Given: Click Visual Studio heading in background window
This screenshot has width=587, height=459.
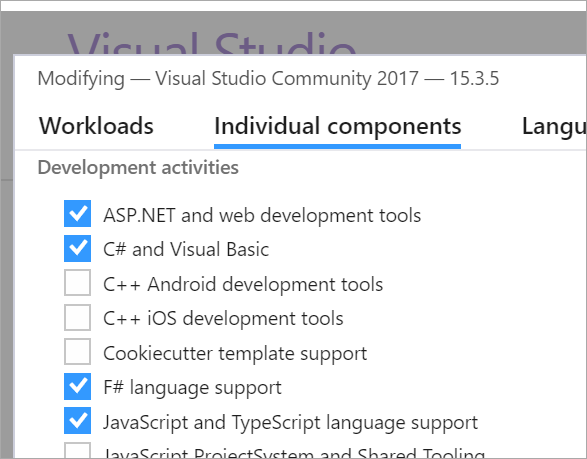Looking at the screenshot, I should [x=212, y=43].
